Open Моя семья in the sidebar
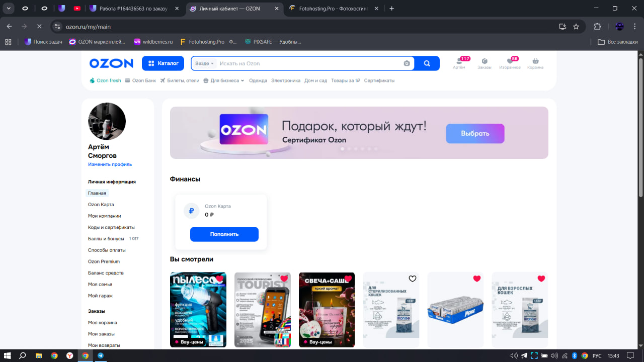Image resolution: width=644 pixels, height=362 pixels. click(x=100, y=285)
